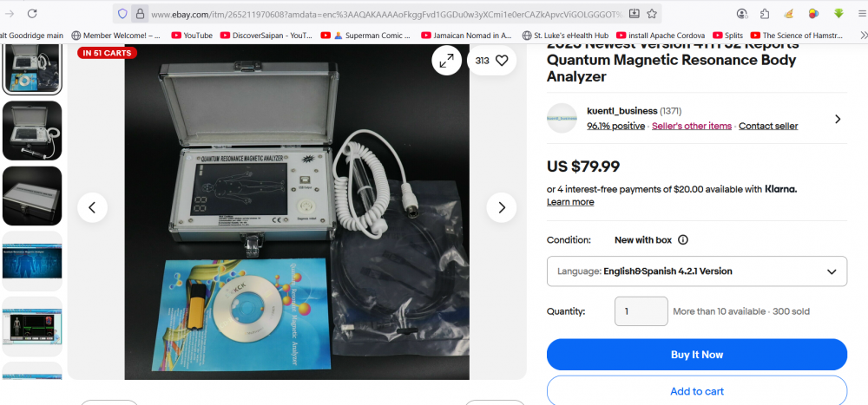Screen dimensions: 868x405
Task: Show more bookmarks with the overflow chevron
Action: (x=863, y=36)
